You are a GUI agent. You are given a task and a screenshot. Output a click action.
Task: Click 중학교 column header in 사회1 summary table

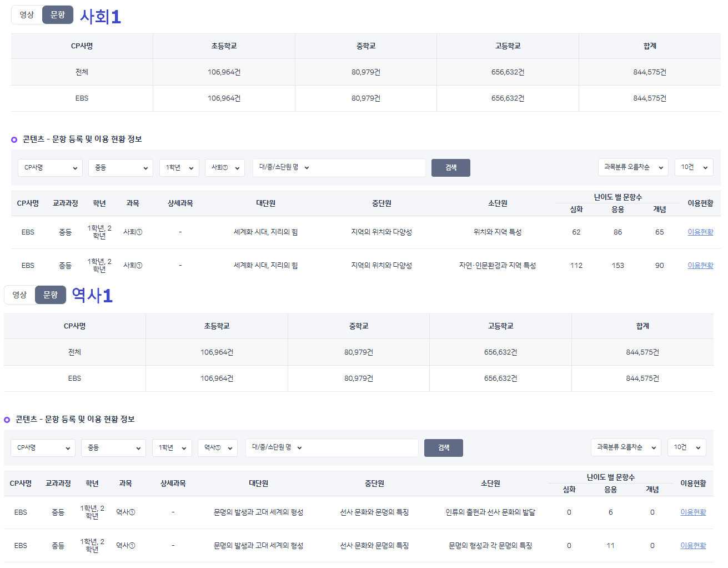[x=366, y=46]
